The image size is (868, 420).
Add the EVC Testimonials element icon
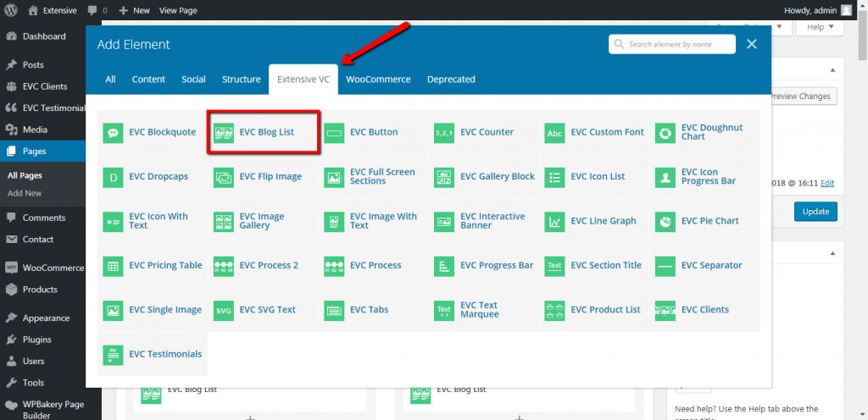click(113, 354)
